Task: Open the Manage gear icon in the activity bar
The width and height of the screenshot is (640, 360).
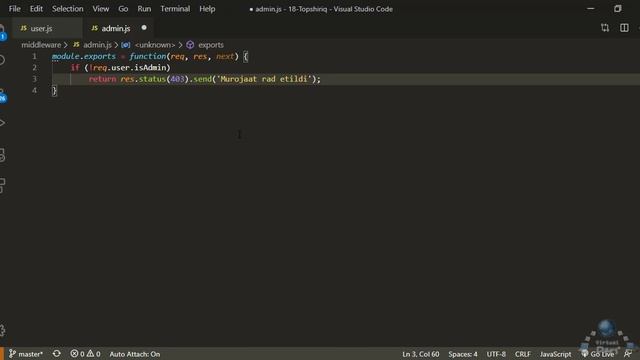Action: [x=2, y=330]
